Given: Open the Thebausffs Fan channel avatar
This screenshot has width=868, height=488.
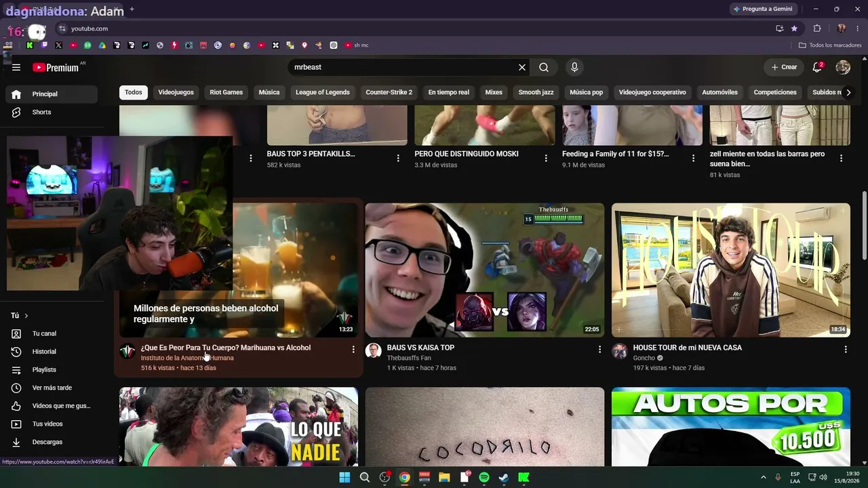Looking at the screenshot, I should (374, 350).
